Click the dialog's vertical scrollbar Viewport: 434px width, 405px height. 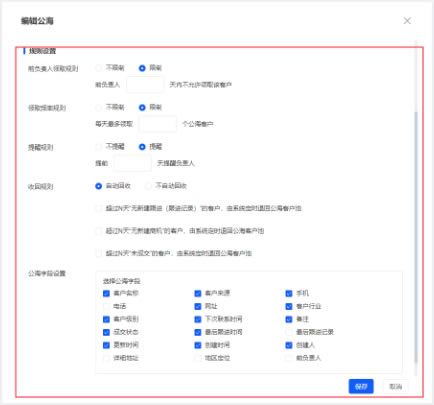tap(416, 237)
